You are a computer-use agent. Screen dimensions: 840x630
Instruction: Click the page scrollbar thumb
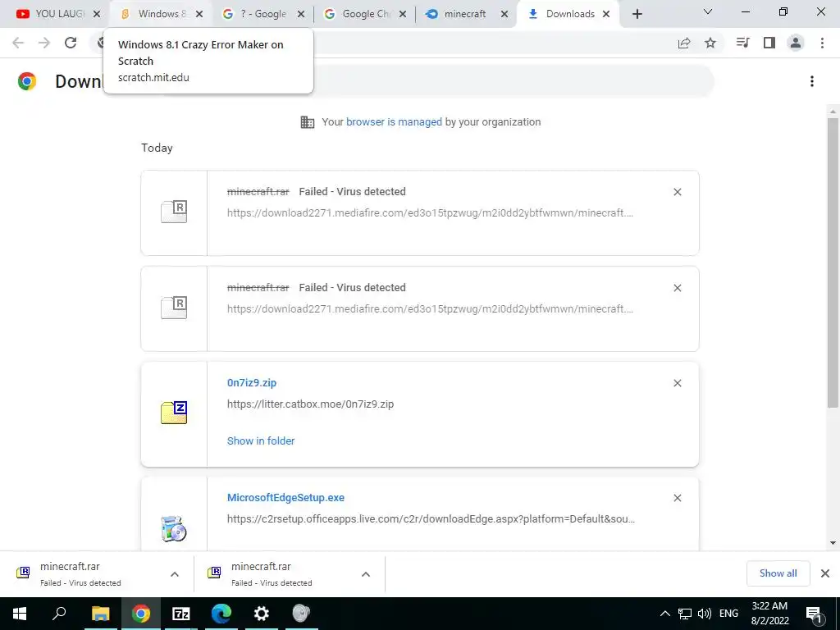(833, 262)
